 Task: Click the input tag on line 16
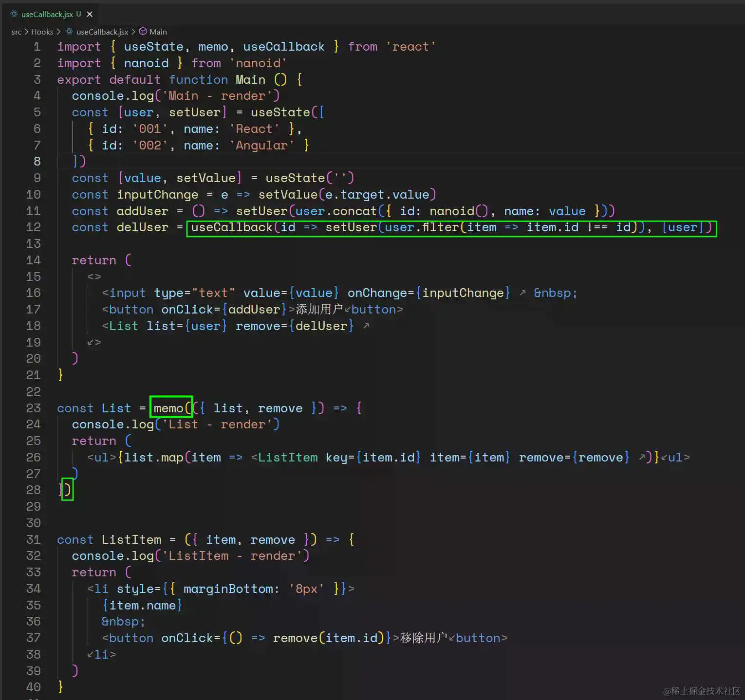127,293
